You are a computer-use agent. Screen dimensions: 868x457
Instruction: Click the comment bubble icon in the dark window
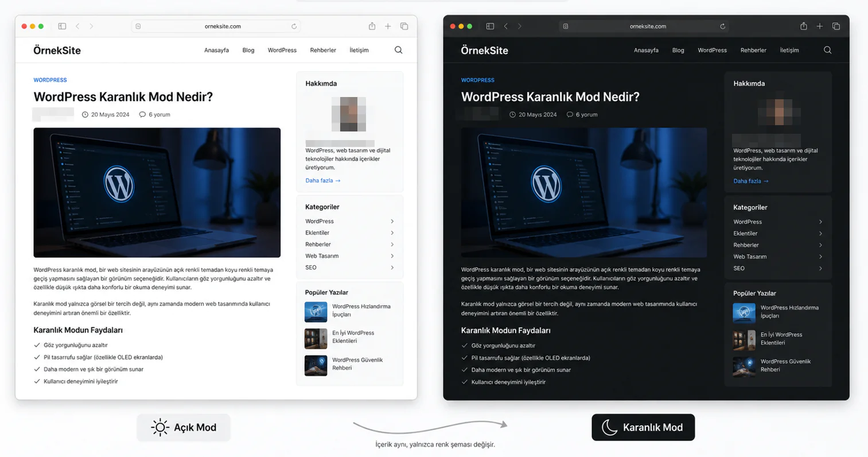[570, 114]
